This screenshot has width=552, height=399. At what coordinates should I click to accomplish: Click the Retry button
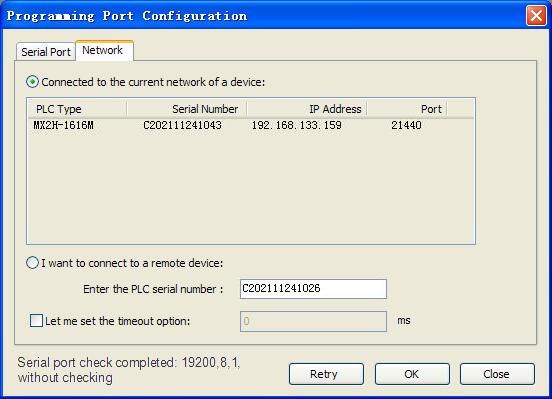click(326, 374)
